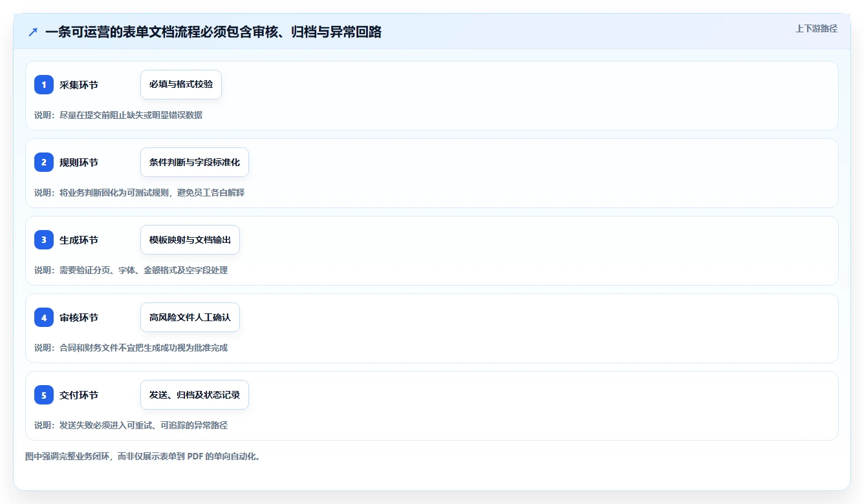The image size is (864, 504).
Task: Click note 需要验证分页、字体、金额格式及空字段处理
Action: pyautogui.click(x=144, y=270)
